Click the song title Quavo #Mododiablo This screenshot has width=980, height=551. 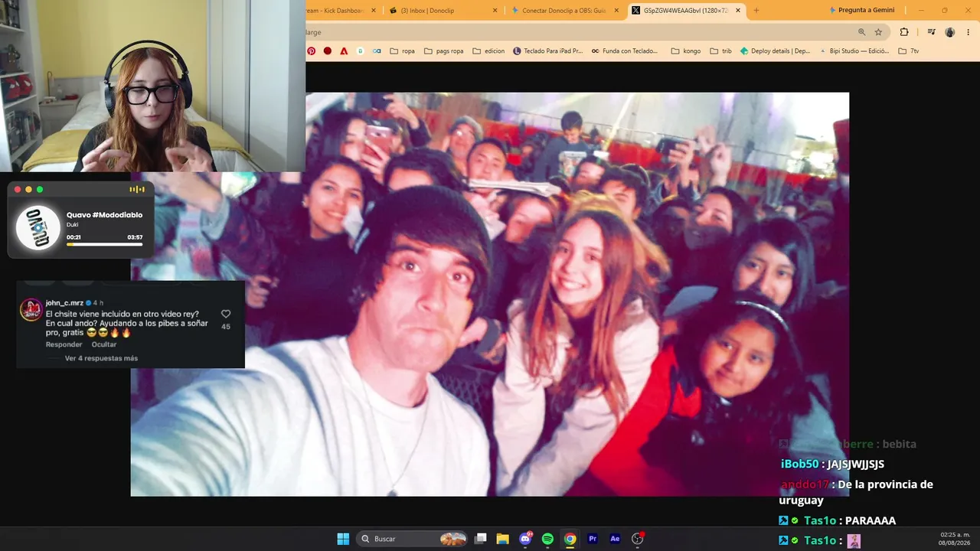click(104, 215)
